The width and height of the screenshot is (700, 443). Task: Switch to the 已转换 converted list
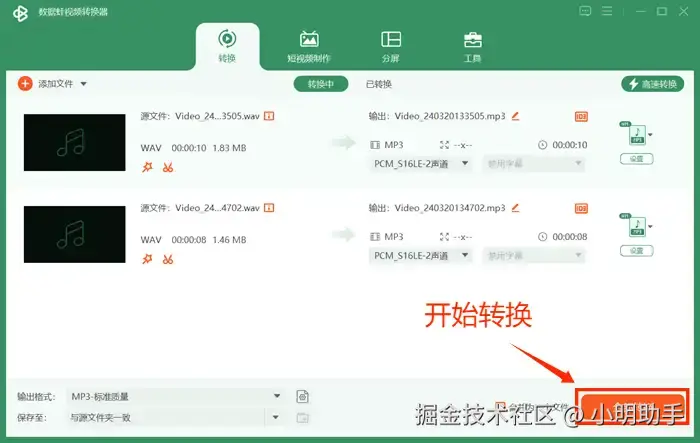[379, 84]
